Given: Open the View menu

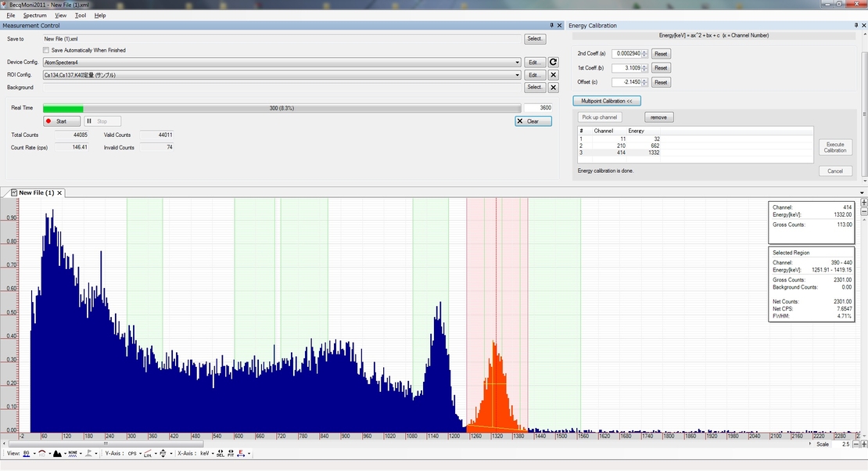Looking at the screenshot, I should (x=60, y=16).
